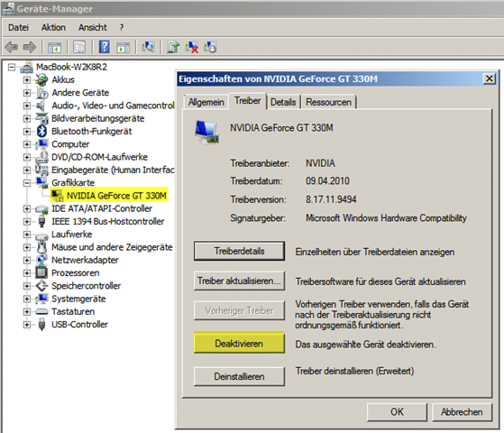Select the Bluetooth-Funkgerät icon
The width and height of the screenshot is (504, 433).
click(41, 131)
